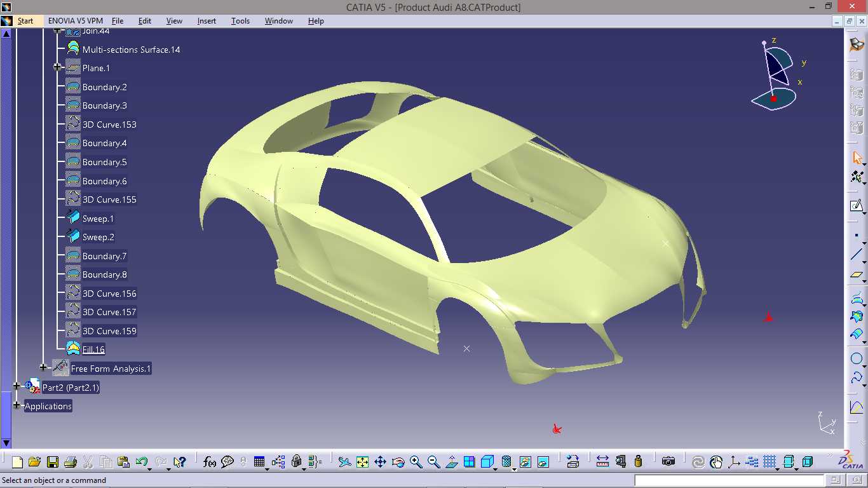Image resolution: width=868 pixels, height=488 pixels.
Task: Create a new document with New icon
Action: (18, 462)
